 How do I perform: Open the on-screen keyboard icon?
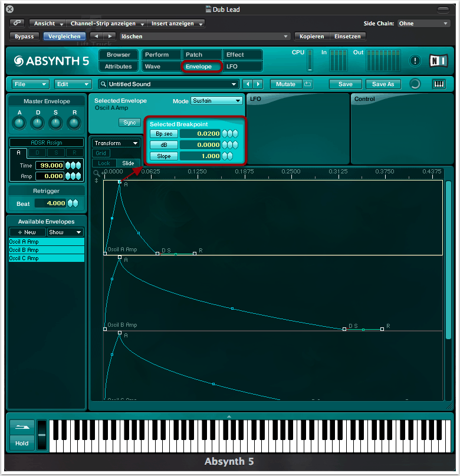439,84
